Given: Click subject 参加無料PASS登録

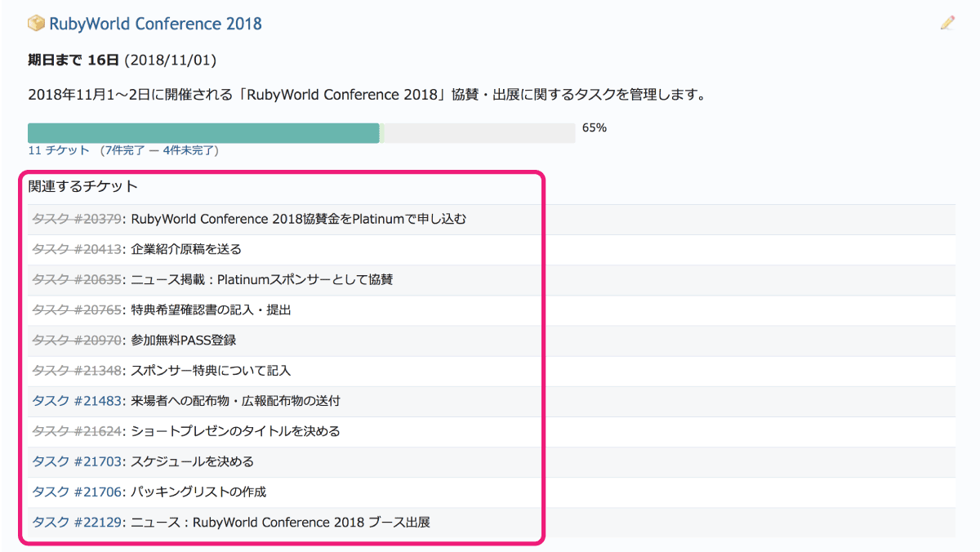Looking at the screenshot, I should point(184,340).
